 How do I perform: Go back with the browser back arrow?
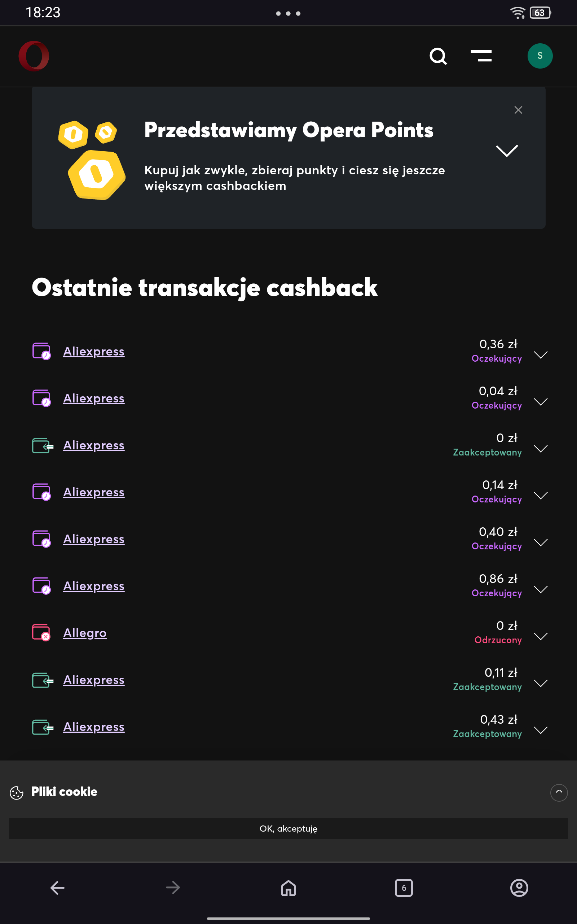tap(58, 888)
